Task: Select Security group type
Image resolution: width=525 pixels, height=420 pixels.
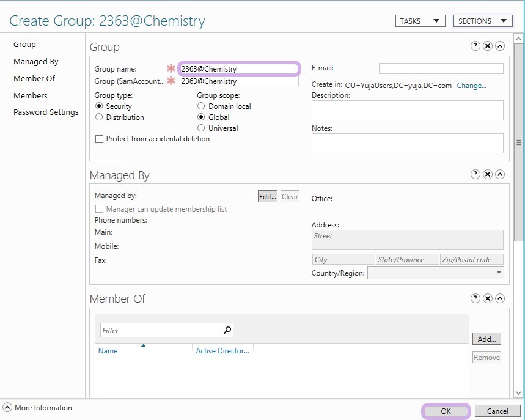Action: 99,106
